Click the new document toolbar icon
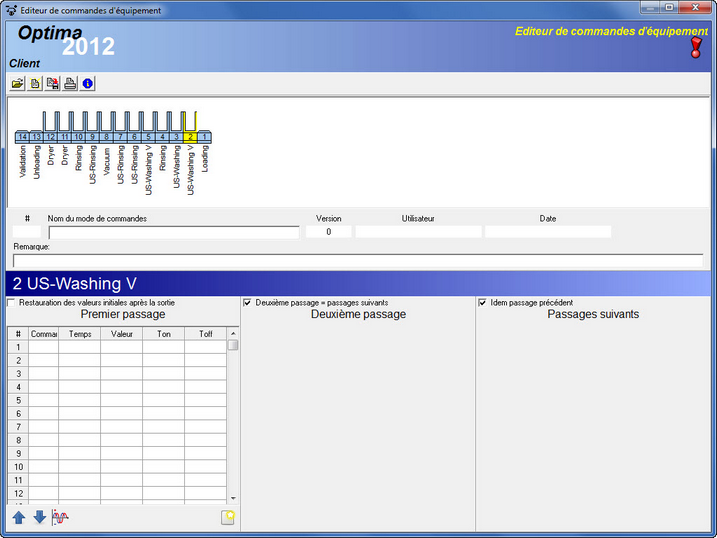The width and height of the screenshot is (717, 538). click(x=35, y=84)
